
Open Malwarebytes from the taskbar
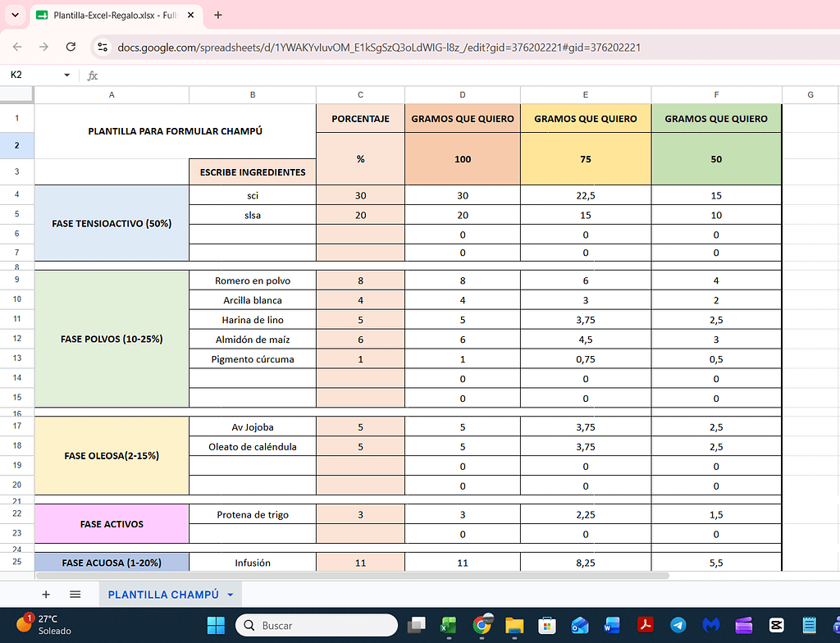[x=710, y=625]
